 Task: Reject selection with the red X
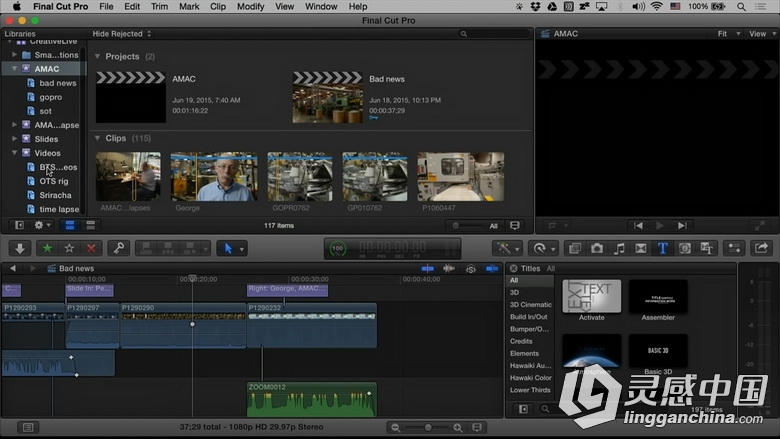[91, 248]
